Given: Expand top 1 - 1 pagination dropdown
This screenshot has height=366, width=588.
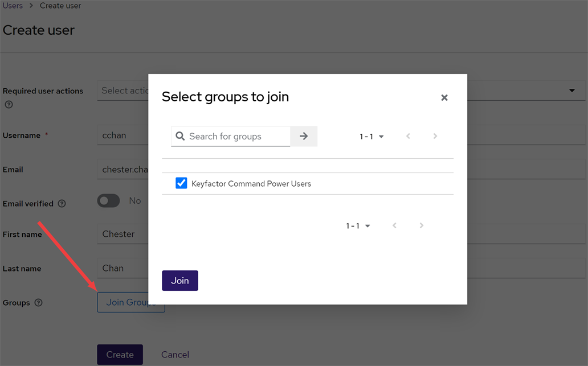Looking at the screenshot, I should click(x=371, y=137).
